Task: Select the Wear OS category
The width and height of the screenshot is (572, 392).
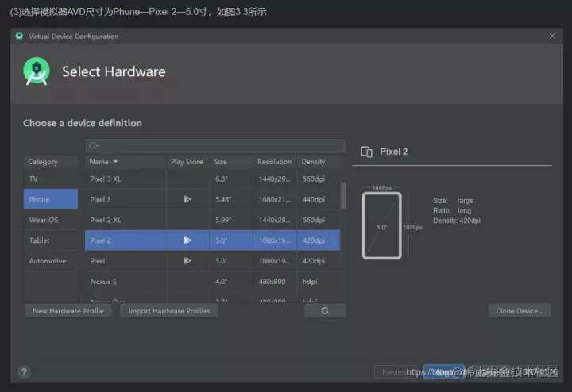Action: click(51, 220)
